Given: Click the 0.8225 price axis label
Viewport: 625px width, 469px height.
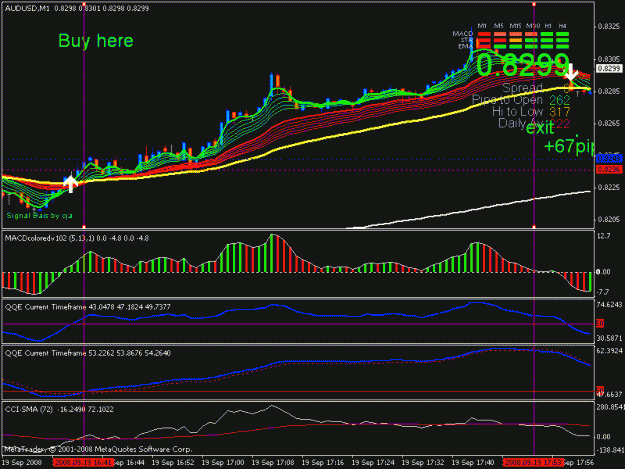Looking at the screenshot, I should [609, 187].
